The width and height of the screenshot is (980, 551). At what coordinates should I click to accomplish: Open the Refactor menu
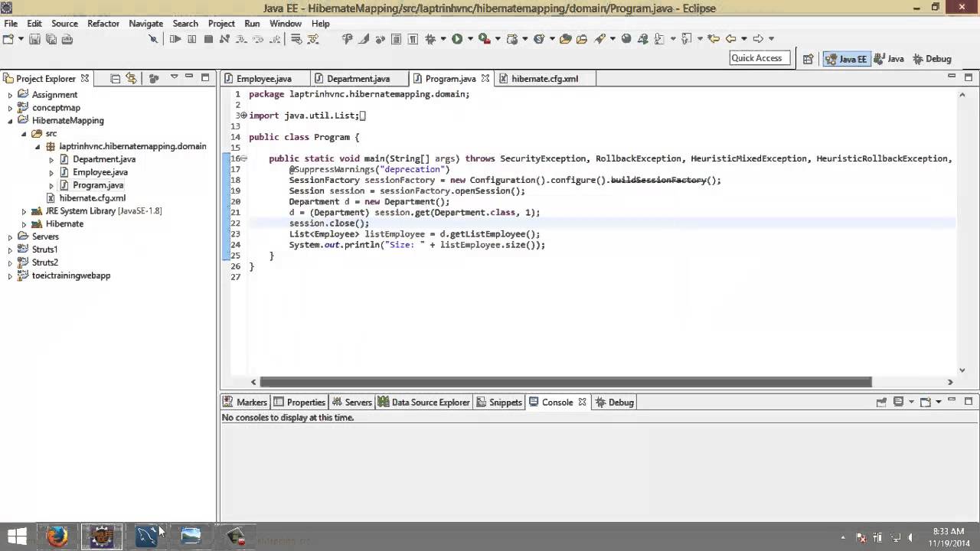(103, 24)
